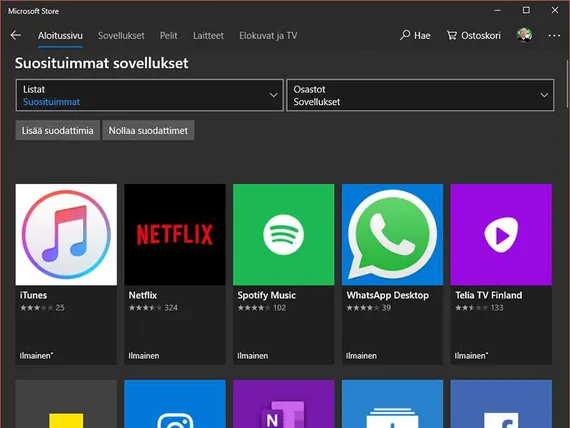Viewport: 570px width, 428px height.
Task: Open the blue tray icon app tile
Action: pos(392,404)
